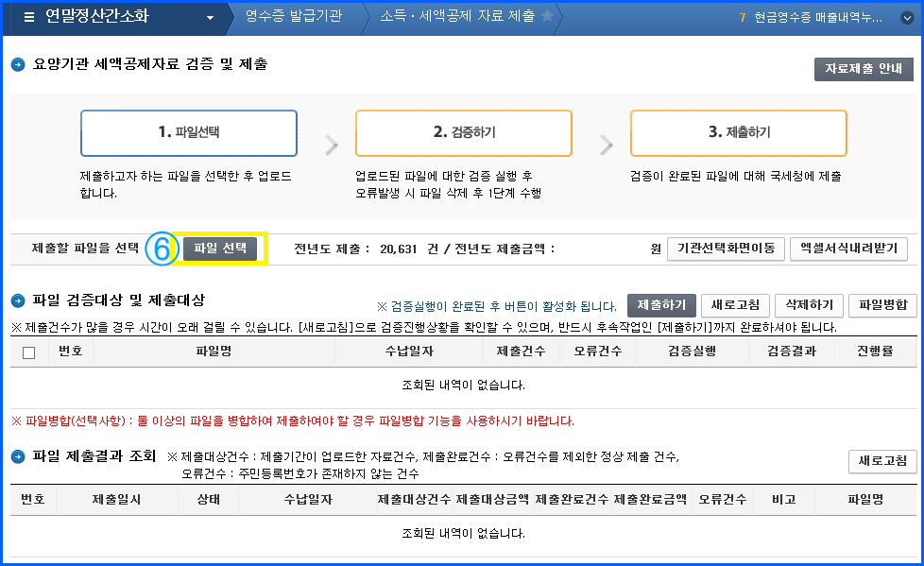The height and width of the screenshot is (566, 924).
Task: Click the 비고 column header
Action: (x=784, y=500)
